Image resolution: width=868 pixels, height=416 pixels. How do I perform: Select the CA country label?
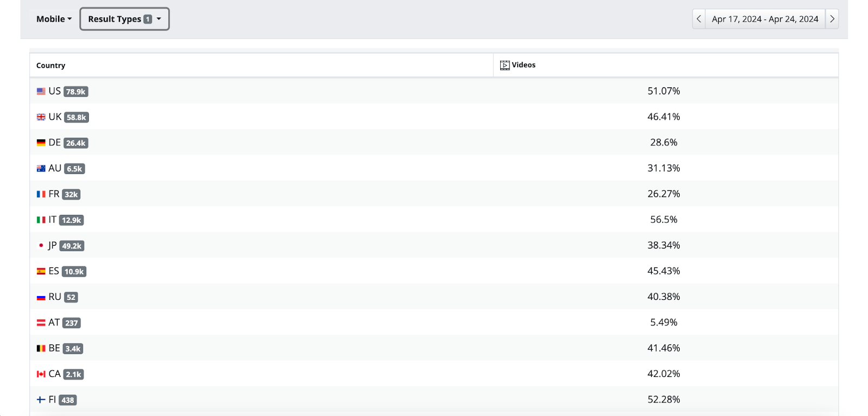(x=55, y=374)
